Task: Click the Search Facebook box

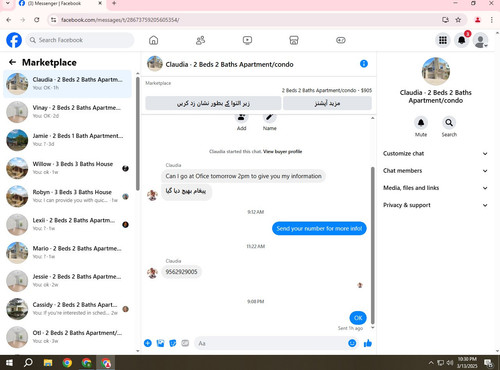Action: (x=80, y=40)
